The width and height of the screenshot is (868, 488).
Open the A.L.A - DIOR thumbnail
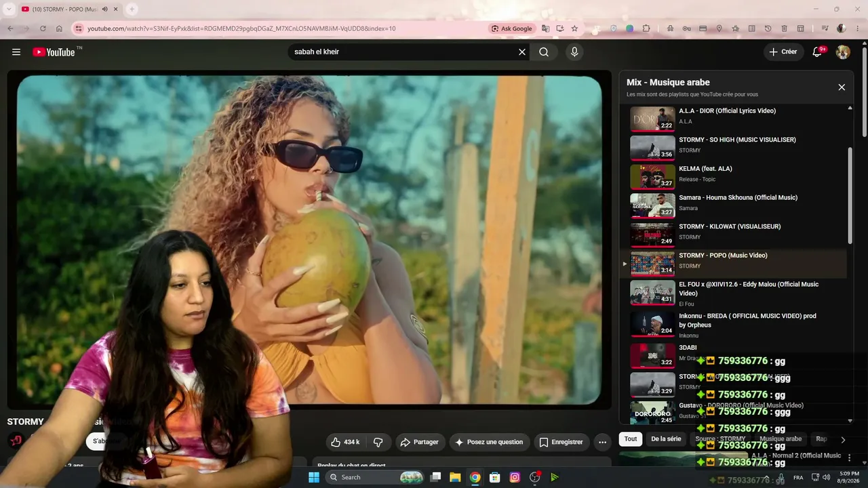tap(652, 119)
